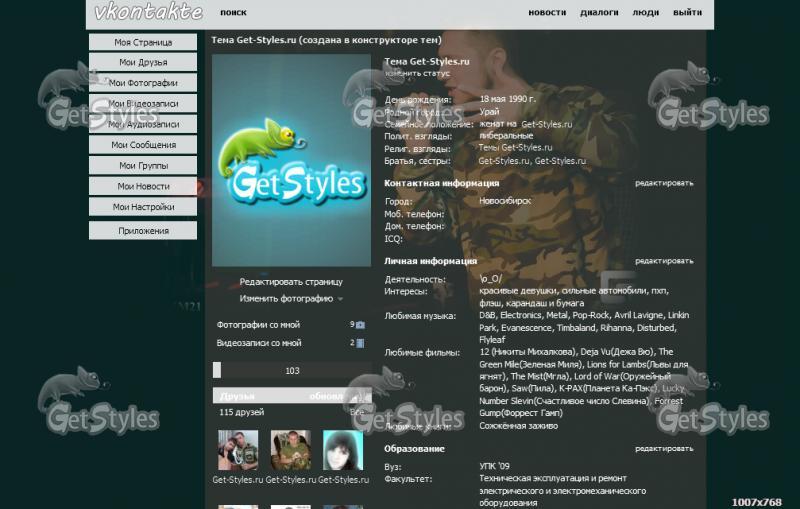
Task: Click новости in the top navigation
Action: pos(546,13)
